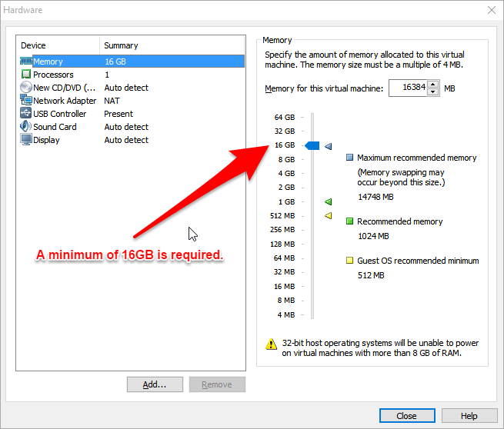Open Help for hardware settings
Image resolution: width=504 pixels, height=429 pixels.
(469, 416)
